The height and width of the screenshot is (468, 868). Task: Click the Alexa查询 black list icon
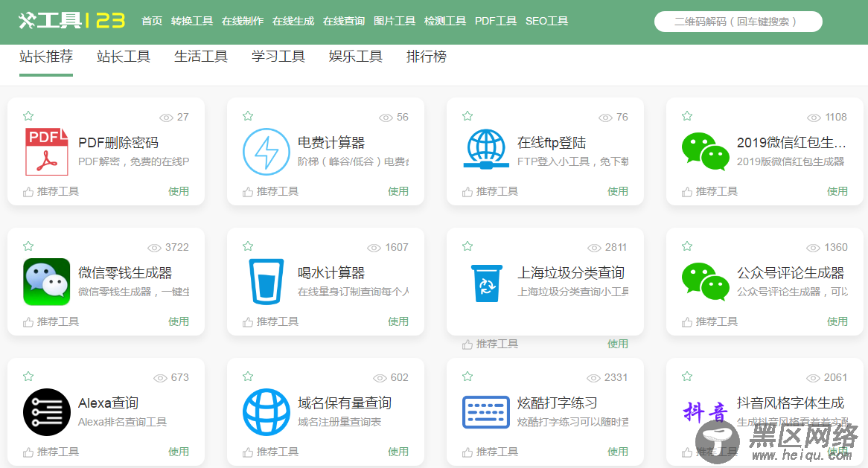pyautogui.click(x=47, y=412)
